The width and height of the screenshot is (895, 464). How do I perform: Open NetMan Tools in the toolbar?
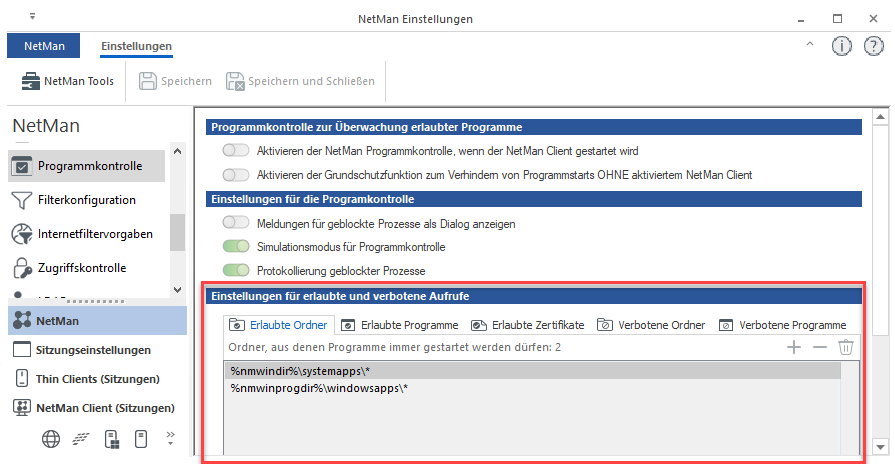point(67,81)
